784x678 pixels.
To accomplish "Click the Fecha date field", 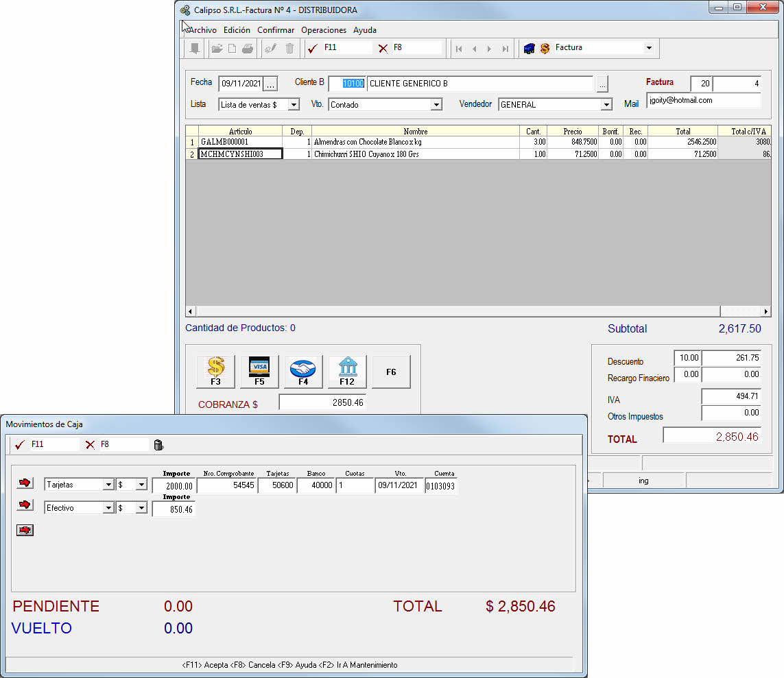I will (x=241, y=84).
